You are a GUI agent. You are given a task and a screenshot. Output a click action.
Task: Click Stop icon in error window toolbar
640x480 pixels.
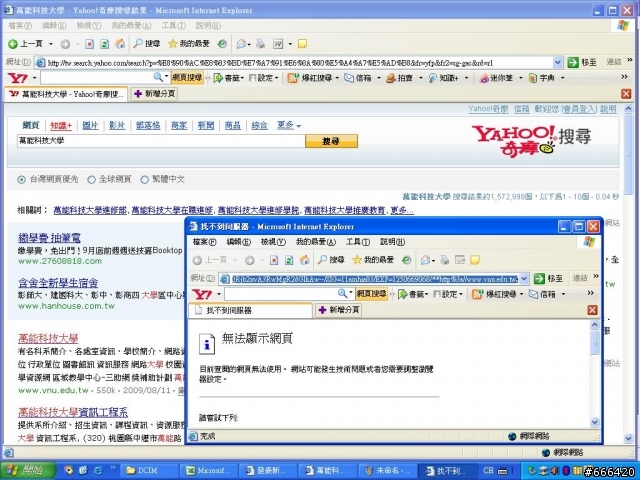[x=274, y=260]
